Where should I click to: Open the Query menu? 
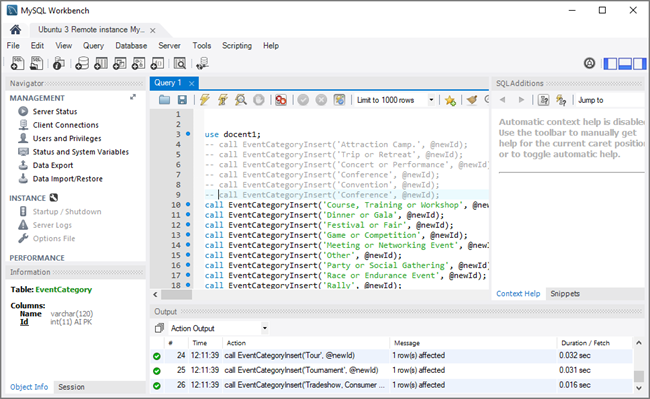pos(93,46)
